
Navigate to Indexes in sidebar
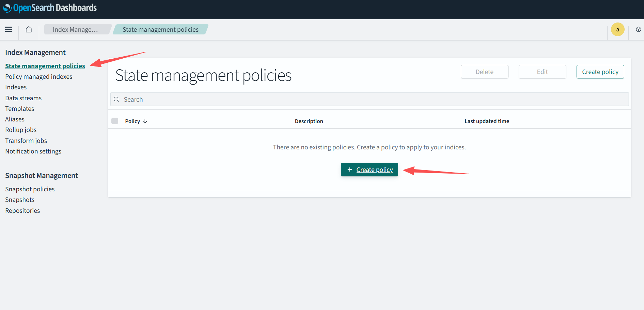tap(16, 87)
